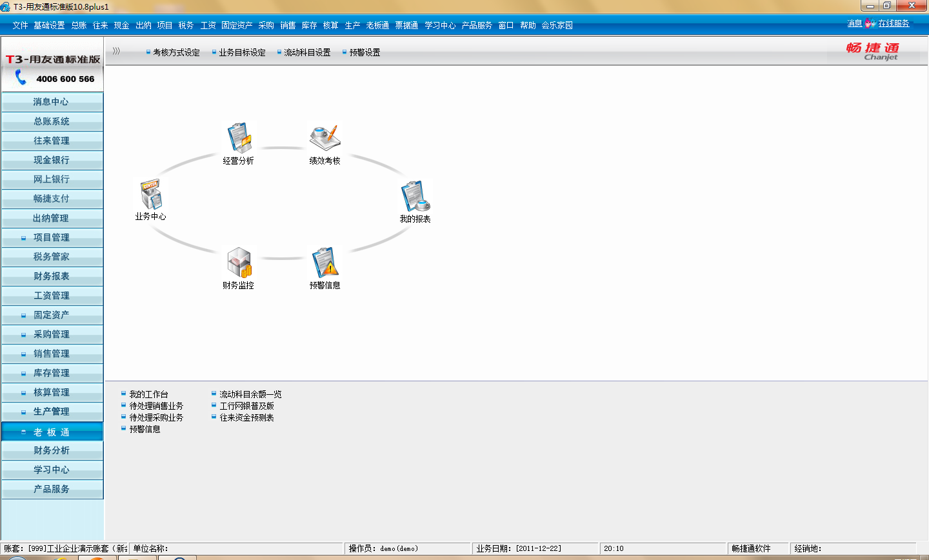Open 产品服务 in sidebar
This screenshot has height=560, width=929.
52,489
